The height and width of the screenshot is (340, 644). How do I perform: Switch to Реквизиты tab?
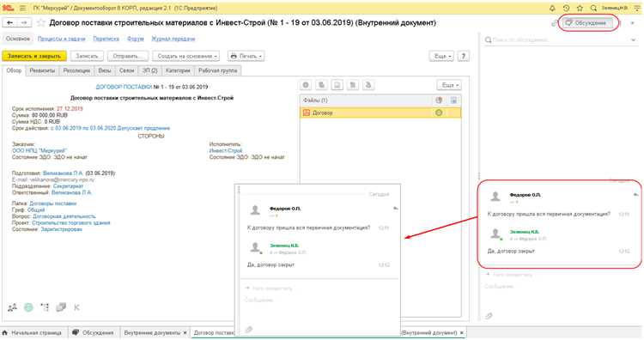[x=42, y=70]
